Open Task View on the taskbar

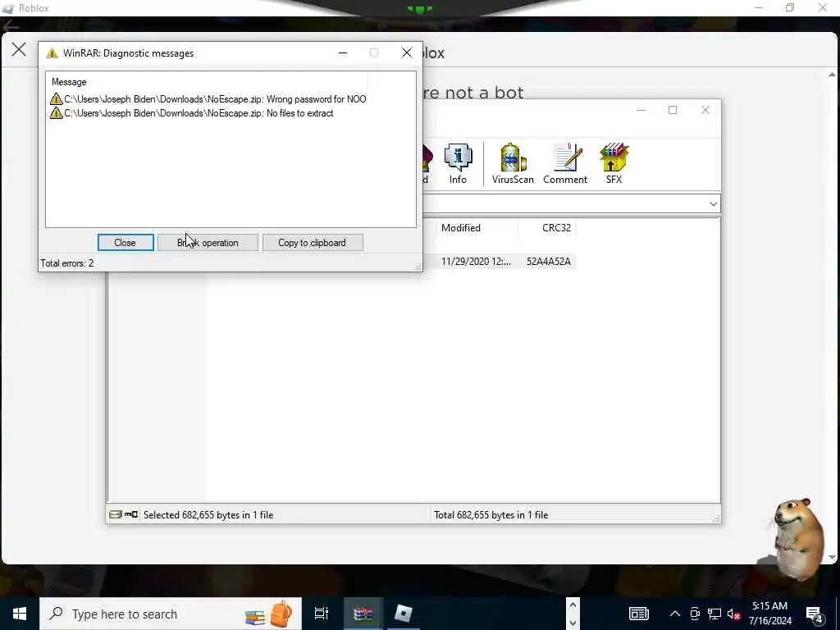pyautogui.click(x=322, y=614)
